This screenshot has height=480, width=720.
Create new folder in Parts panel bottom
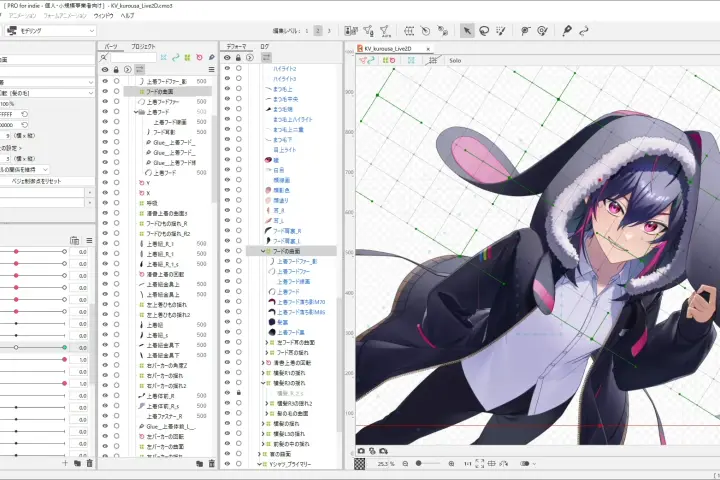click(x=199, y=463)
